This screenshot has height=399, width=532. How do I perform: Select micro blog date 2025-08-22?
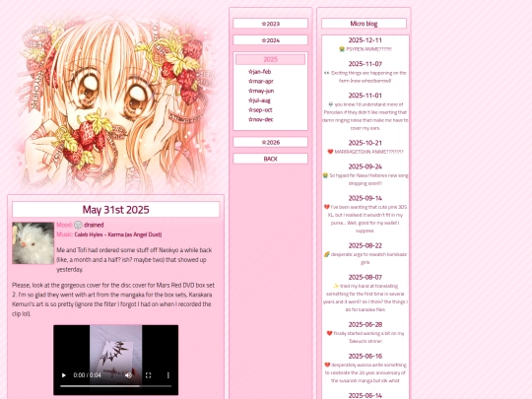pos(366,245)
